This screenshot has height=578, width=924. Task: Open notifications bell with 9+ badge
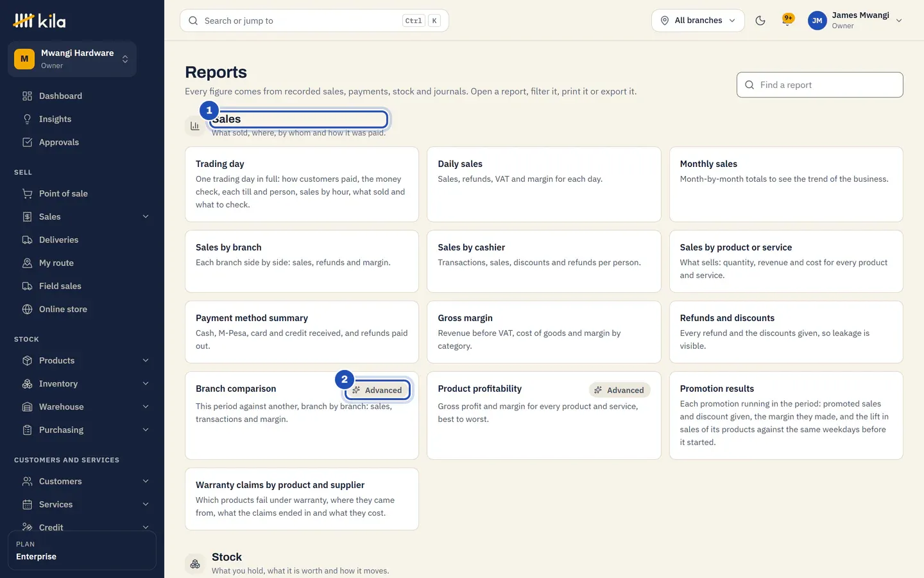(x=787, y=20)
